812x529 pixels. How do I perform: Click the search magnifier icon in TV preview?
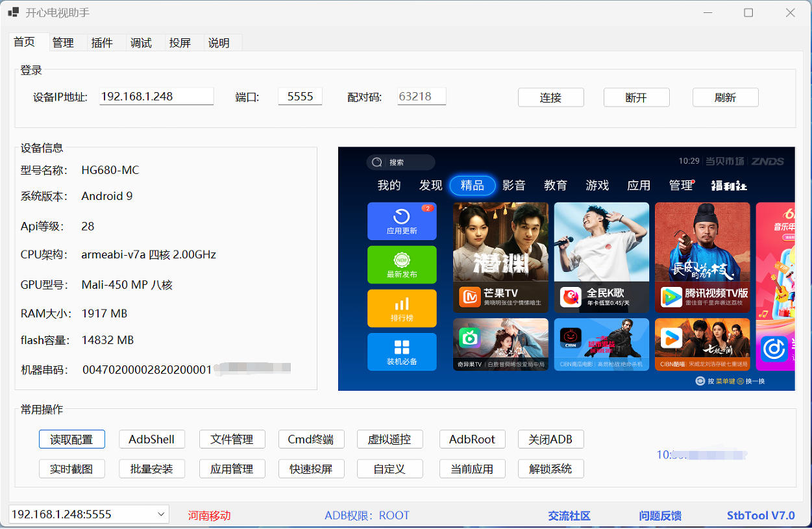(x=378, y=162)
